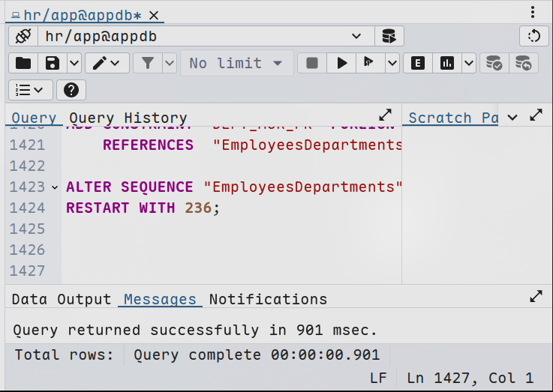The image size is (553, 392).
Task: Click the Explain Analyze chart icon
Action: click(x=447, y=63)
